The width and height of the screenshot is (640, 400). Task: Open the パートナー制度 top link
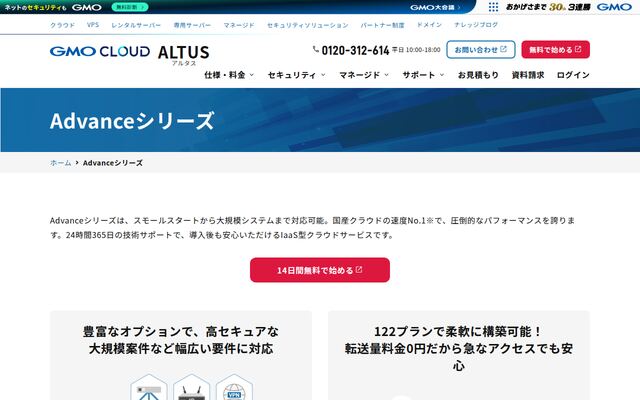(382, 25)
